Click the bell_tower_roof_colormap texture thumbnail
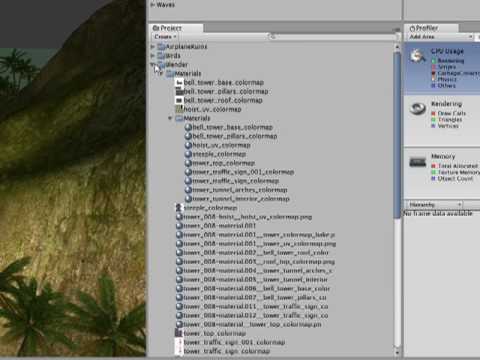480x360 pixels. (179, 100)
